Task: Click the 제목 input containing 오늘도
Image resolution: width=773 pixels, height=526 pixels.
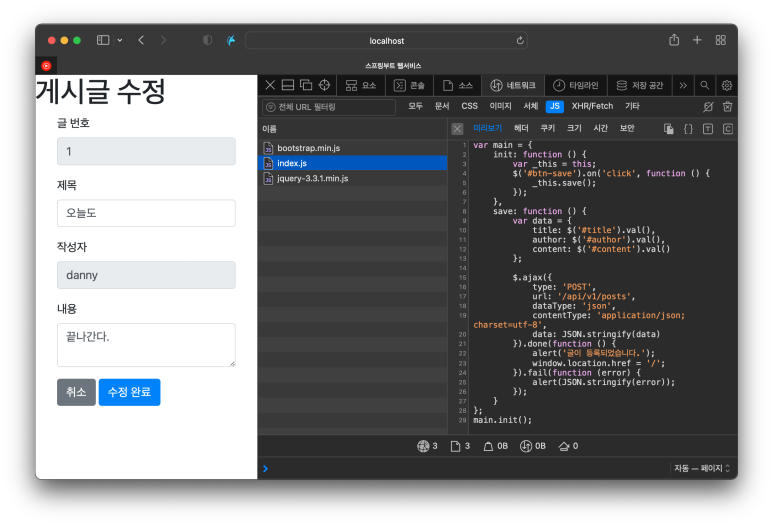Action: (146, 213)
